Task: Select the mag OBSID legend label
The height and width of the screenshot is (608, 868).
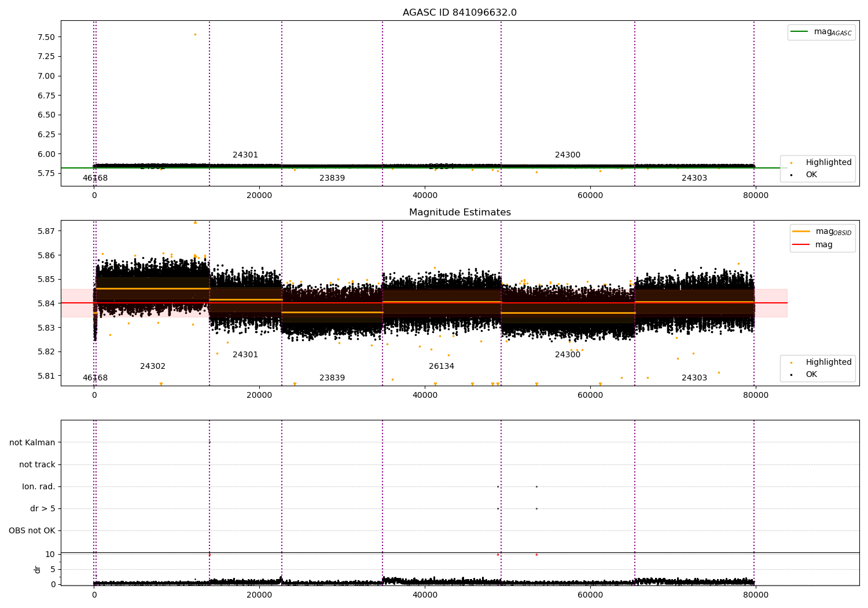Action: click(x=834, y=232)
